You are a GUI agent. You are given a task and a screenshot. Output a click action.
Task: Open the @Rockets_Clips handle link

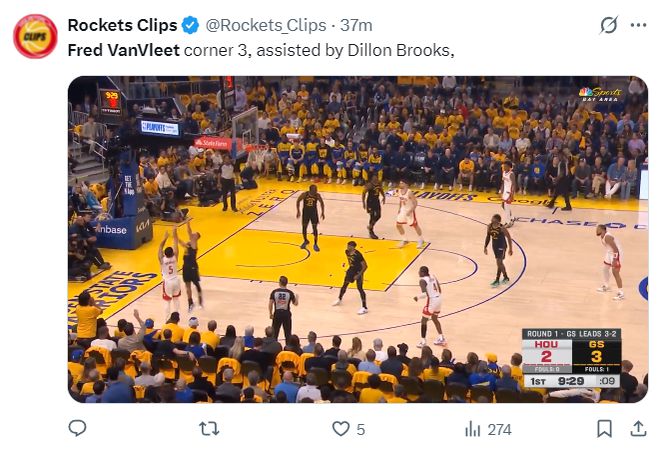251,25
